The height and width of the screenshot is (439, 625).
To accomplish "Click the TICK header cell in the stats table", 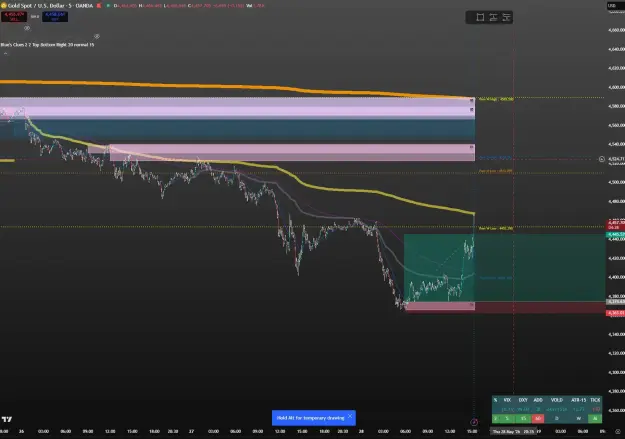I will tap(595, 400).
